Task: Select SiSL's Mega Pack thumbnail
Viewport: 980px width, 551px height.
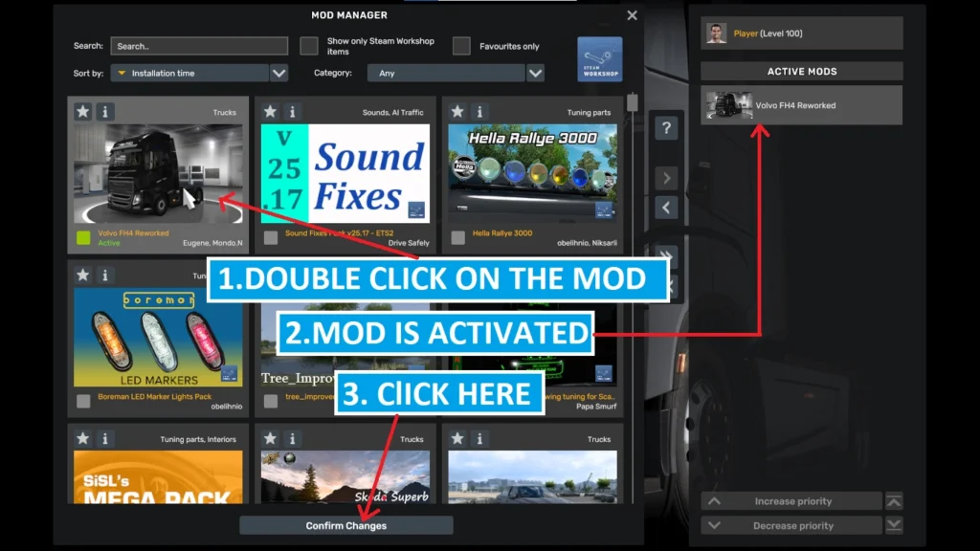Action: tap(158, 476)
